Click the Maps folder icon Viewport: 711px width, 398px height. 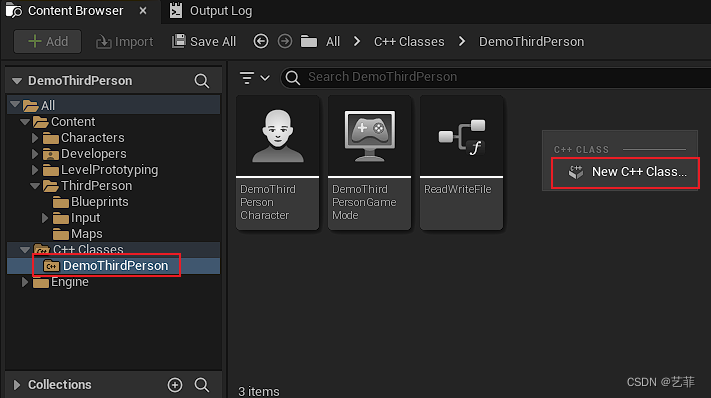tap(60, 234)
